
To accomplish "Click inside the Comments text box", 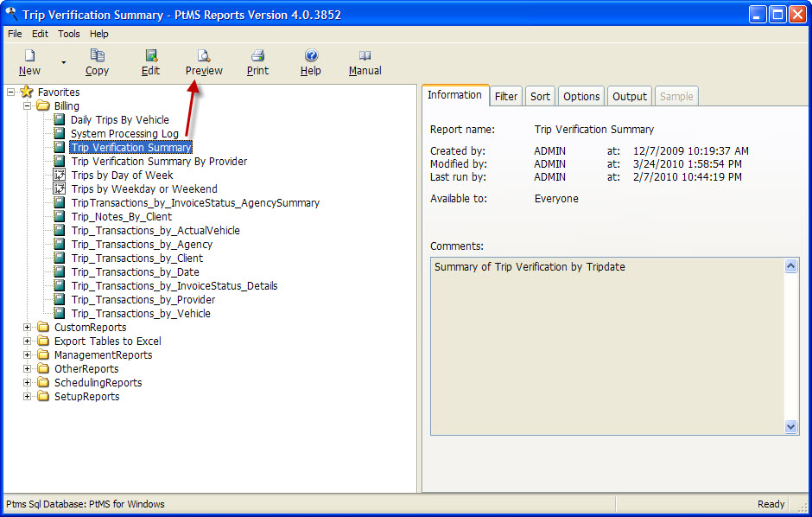I will tap(608, 346).
